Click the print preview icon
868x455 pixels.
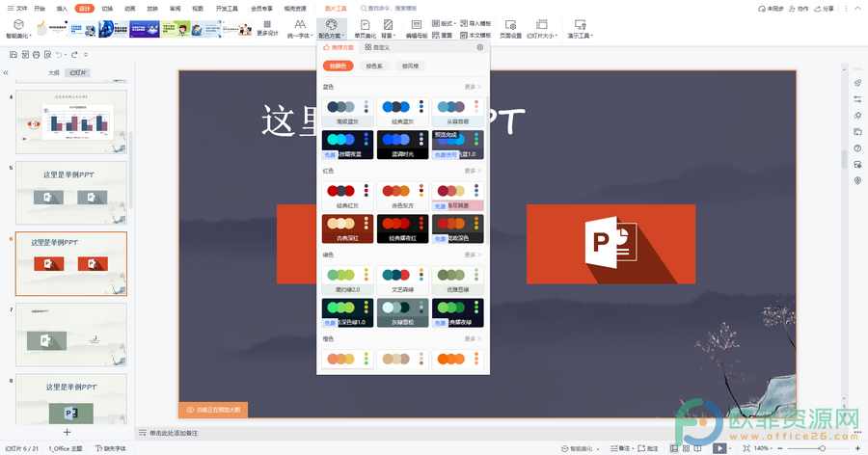pos(47,54)
